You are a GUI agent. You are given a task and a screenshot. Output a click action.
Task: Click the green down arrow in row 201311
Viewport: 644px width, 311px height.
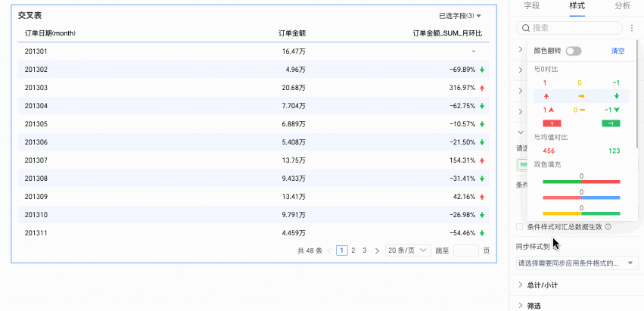click(482, 233)
